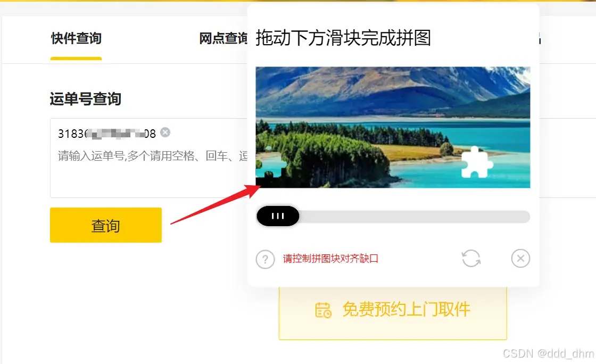Viewport: 596px width, 364px height.
Task: Click the CSDN @ddd_dhm watermark
Action: pyautogui.click(x=548, y=353)
